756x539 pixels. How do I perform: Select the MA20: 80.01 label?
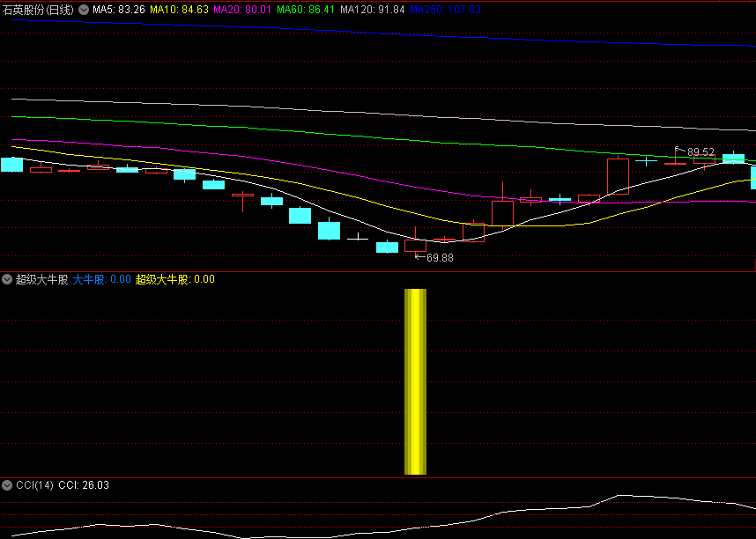242,10
